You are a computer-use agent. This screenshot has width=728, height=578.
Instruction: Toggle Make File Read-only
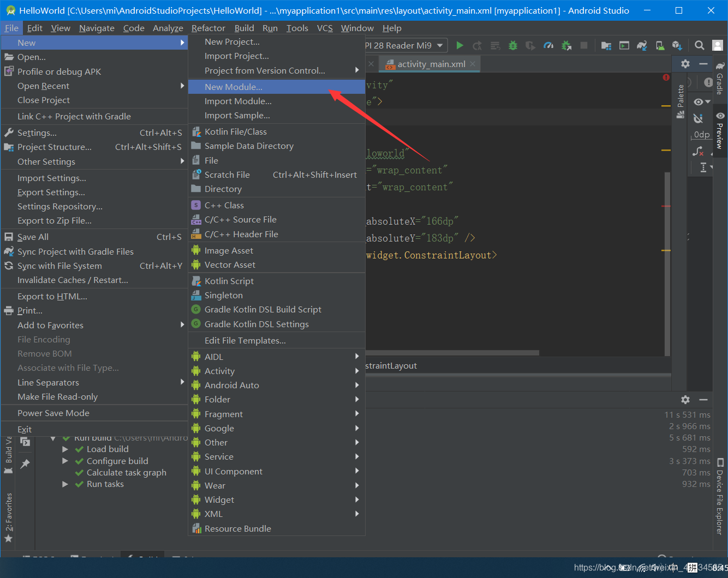point(94,396)
